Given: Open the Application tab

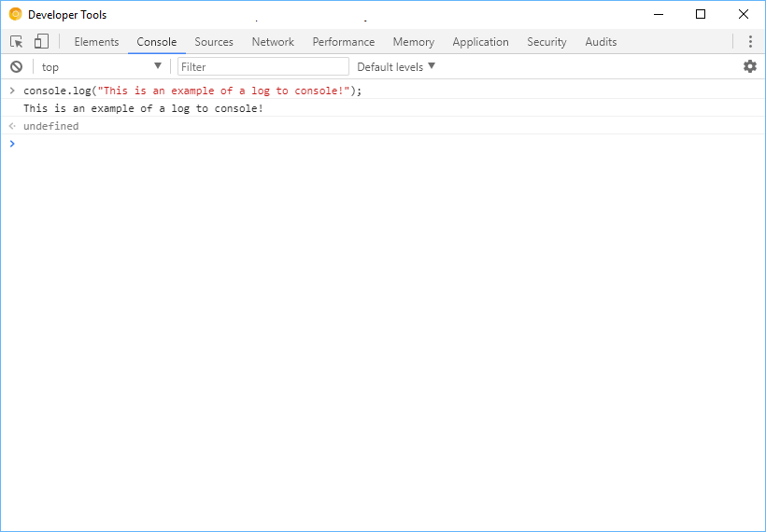Looking at the screenshot, I should click(x=481, y=42).
